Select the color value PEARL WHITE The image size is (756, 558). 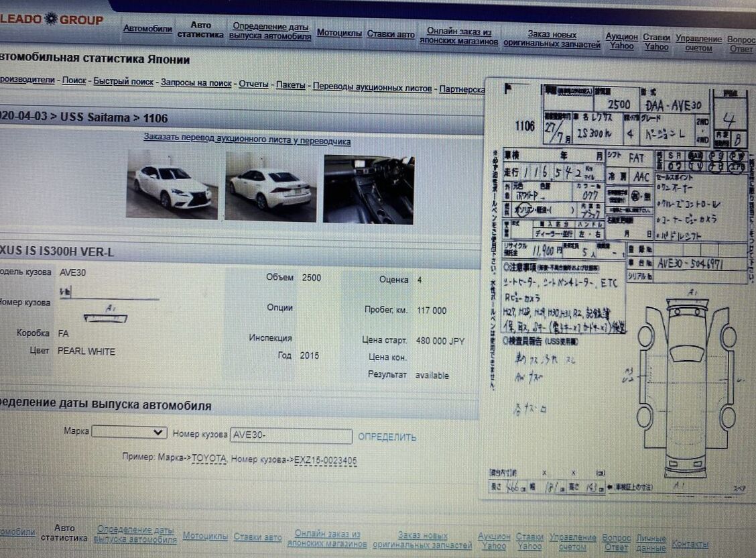[x=86, y=351]
